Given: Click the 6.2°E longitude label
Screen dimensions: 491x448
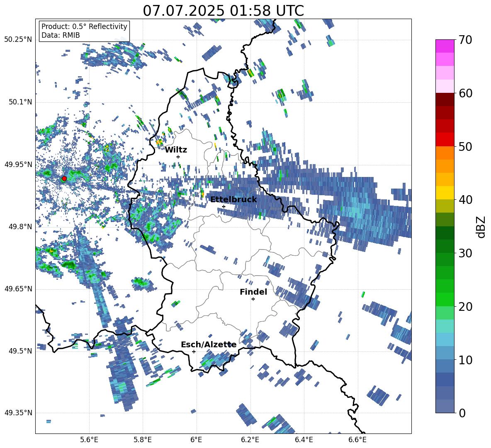Looking at the screenshot, I should coord(250,440).
